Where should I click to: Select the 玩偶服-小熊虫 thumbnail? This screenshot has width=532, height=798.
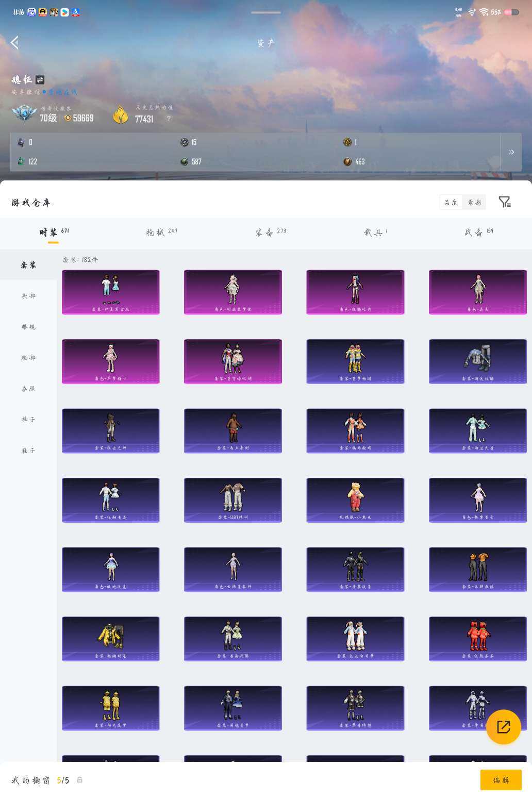tap(355, 500)
